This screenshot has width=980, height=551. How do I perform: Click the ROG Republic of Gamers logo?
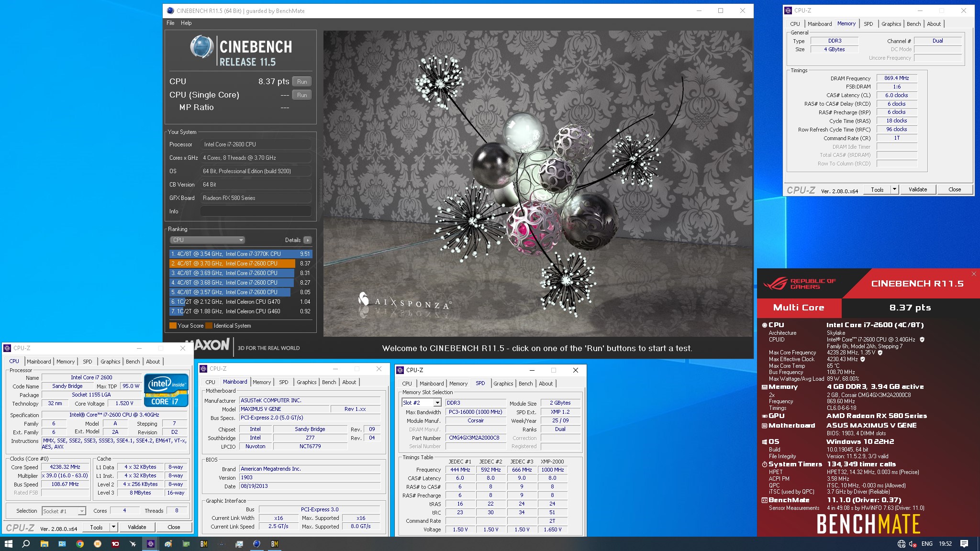click(799, 284)
